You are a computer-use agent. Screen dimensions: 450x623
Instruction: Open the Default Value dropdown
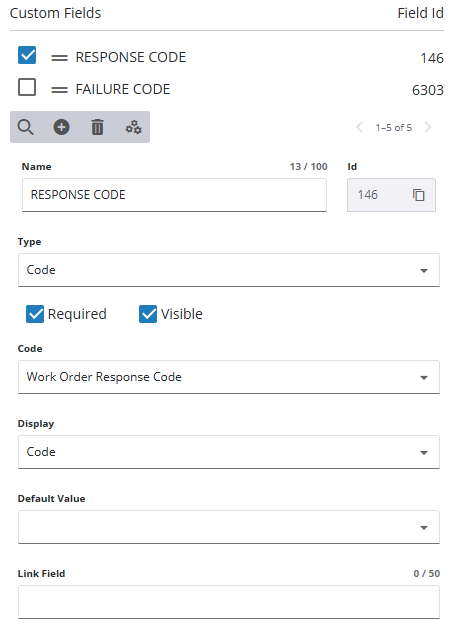[229, 527]
